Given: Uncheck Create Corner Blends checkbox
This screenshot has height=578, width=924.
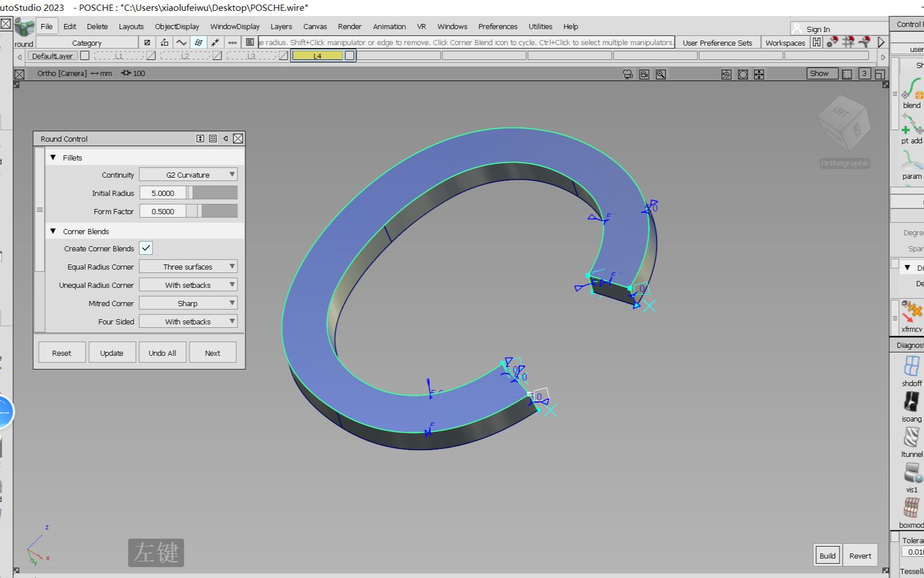Looking at the screenshot, I should [146, 248].
